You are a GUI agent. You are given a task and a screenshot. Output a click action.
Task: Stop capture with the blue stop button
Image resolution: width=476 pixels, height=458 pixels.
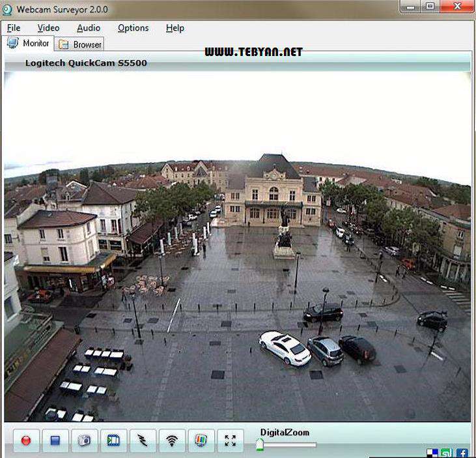point(55,440)
